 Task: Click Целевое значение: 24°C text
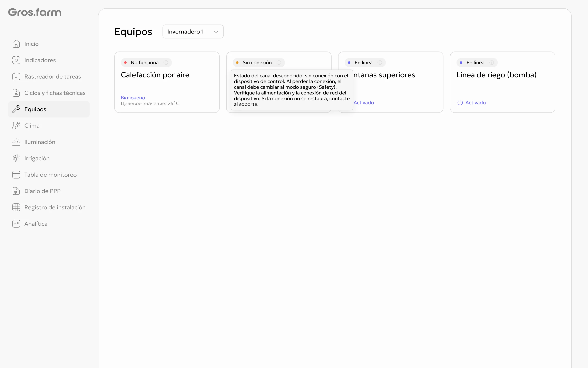coord(150,103)
